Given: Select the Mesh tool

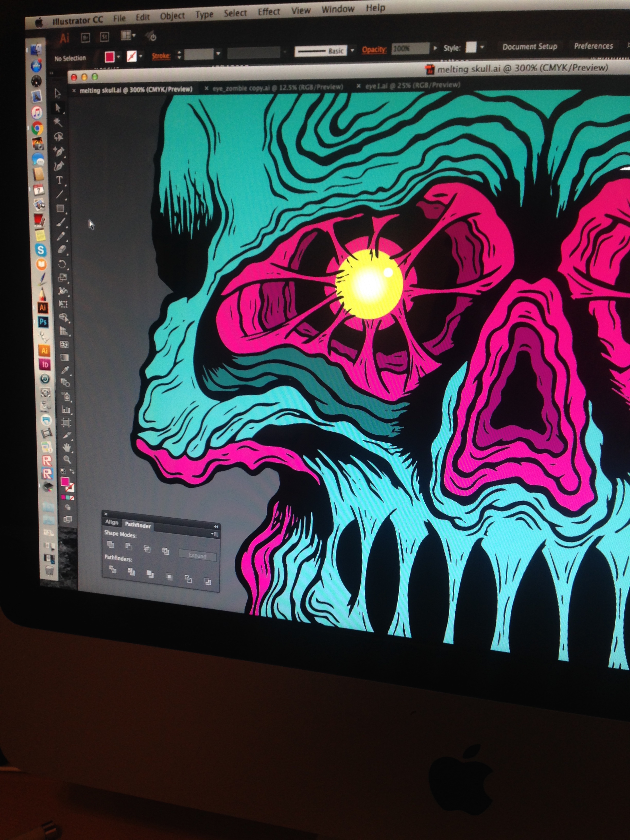Looking at the screenshot, I should [x=64, y=344].
